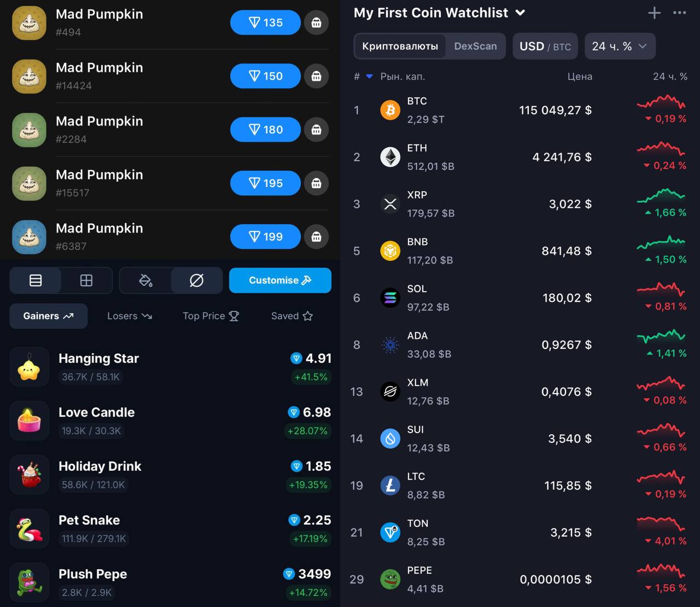Add Mad Pumpkin #6387 to basket

coord(316,237)
